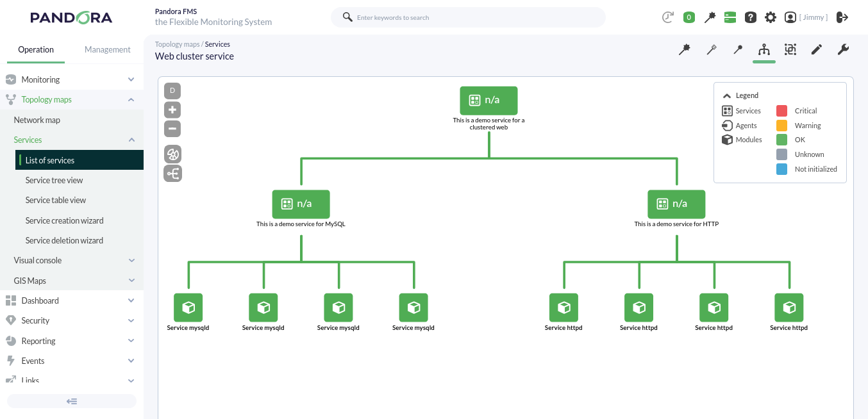Click the OK green legend swatch
Image resolution: width=868 pixels, height=419 pixels.
click(781, 140)
